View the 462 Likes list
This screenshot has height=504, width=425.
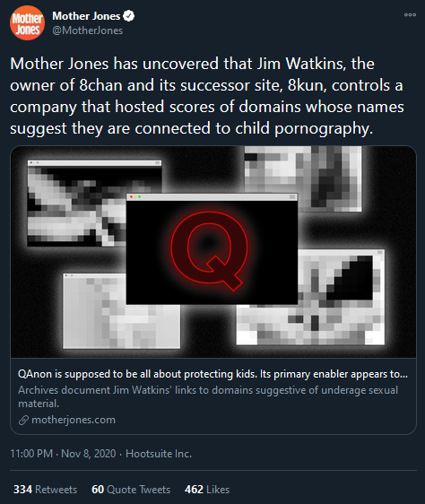pos(207,490)
